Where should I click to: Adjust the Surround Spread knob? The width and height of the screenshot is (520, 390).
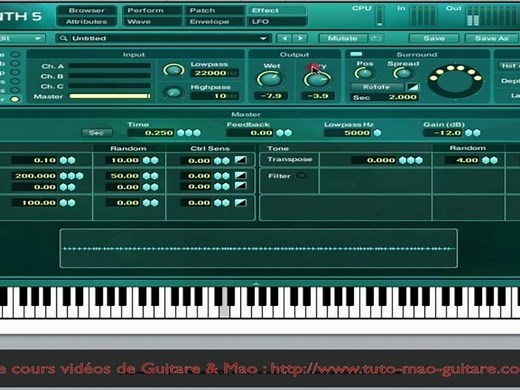(403, 73)
